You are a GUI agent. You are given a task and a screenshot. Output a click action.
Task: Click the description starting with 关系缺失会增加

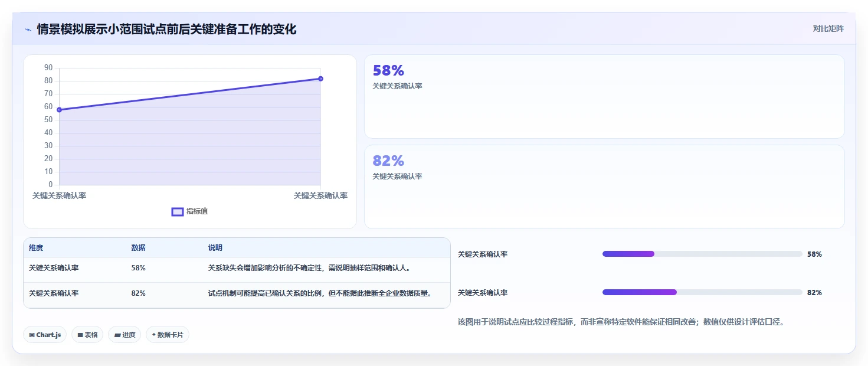pyautogui.click(x=309, y=268)
